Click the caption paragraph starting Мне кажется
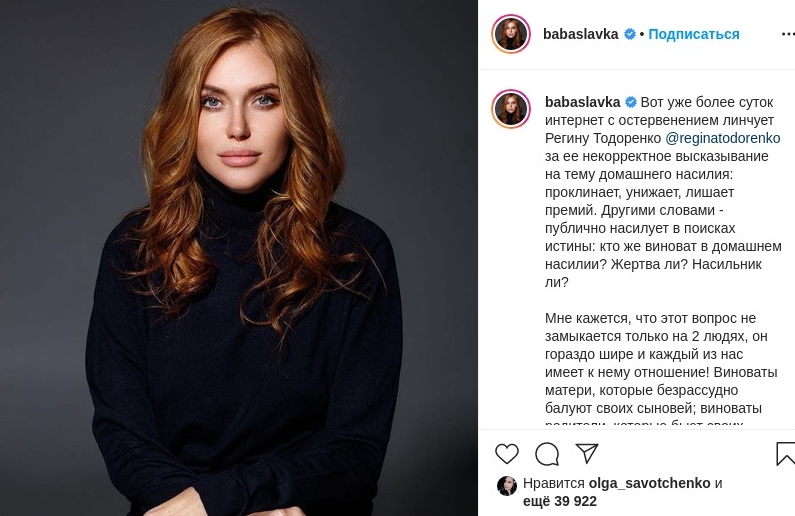795x516 pixels. 661,363
